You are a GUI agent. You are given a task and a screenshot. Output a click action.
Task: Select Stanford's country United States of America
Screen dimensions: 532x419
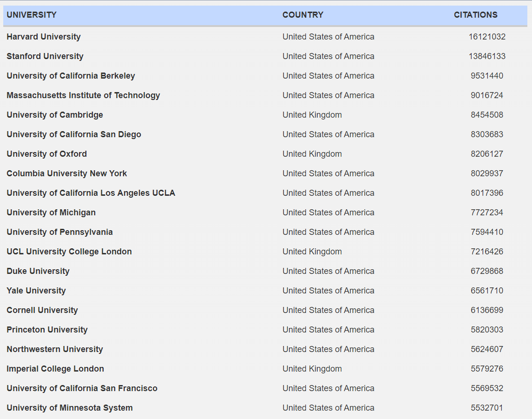coord(328,56)
